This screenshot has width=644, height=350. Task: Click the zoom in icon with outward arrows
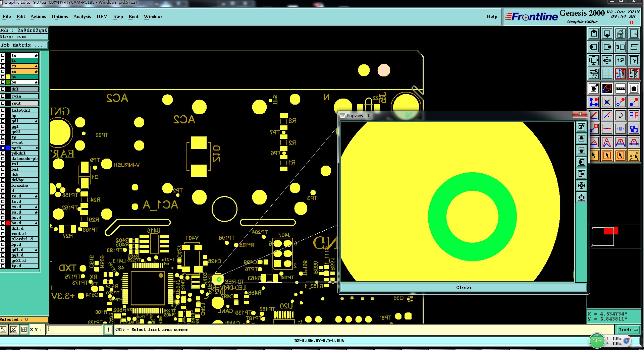tap(594, 60)
